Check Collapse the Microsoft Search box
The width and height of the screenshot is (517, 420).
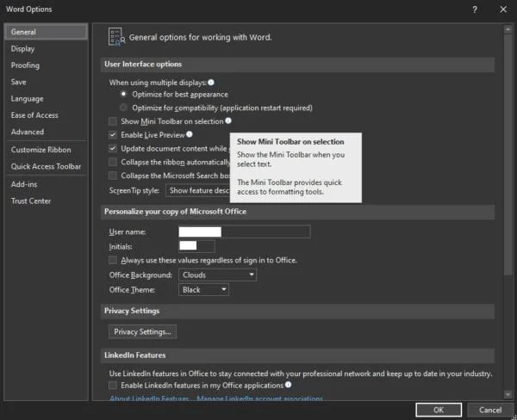click(x=113, y=176)
